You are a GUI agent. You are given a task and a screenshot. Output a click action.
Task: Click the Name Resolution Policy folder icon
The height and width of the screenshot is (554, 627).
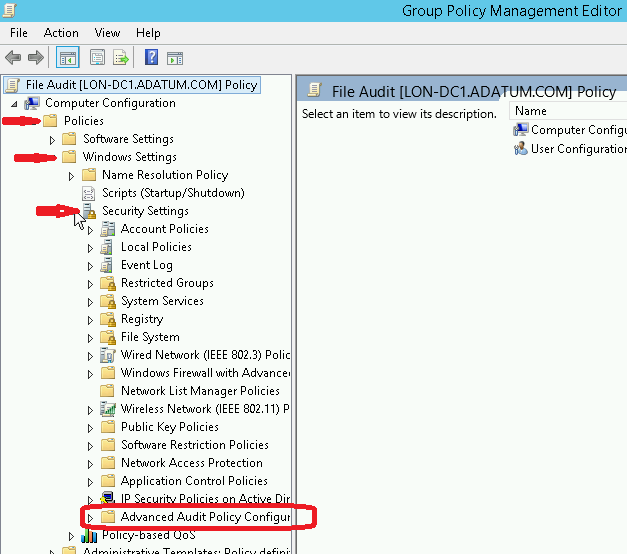coord(89,175)
